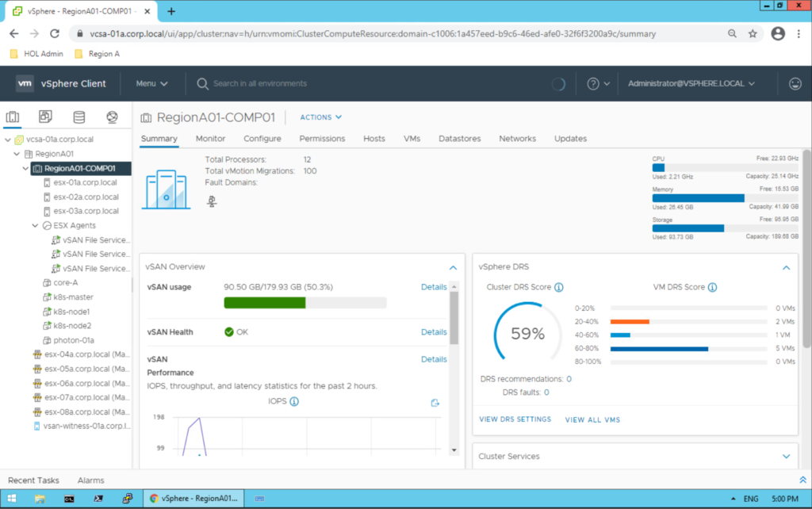Click the feedback smiley icon
This screenshot has width=812, height=509.
coord(797,83)
